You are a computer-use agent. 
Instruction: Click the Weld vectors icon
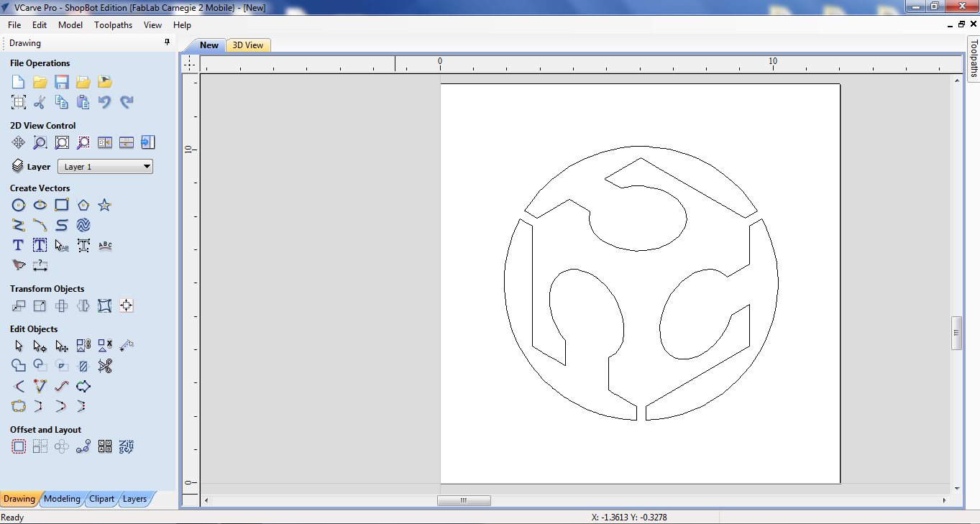click(19, 367)
